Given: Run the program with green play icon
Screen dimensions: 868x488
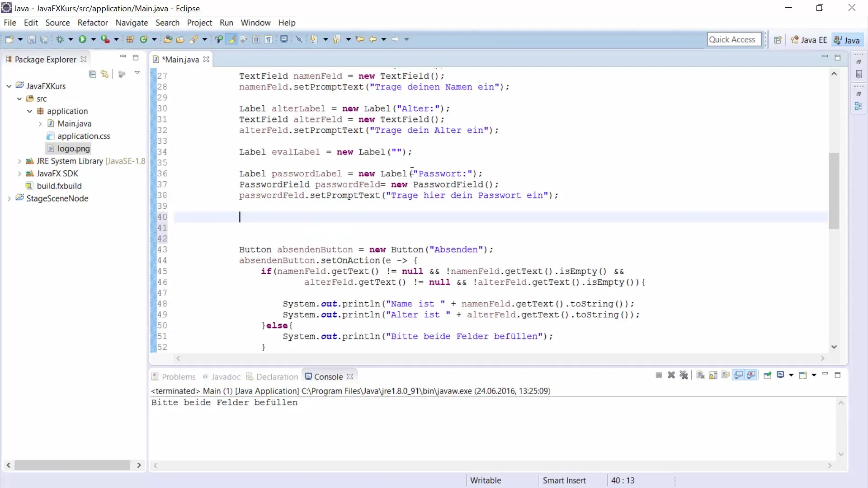Looking at the screenshot, I should tap(82, 39).
